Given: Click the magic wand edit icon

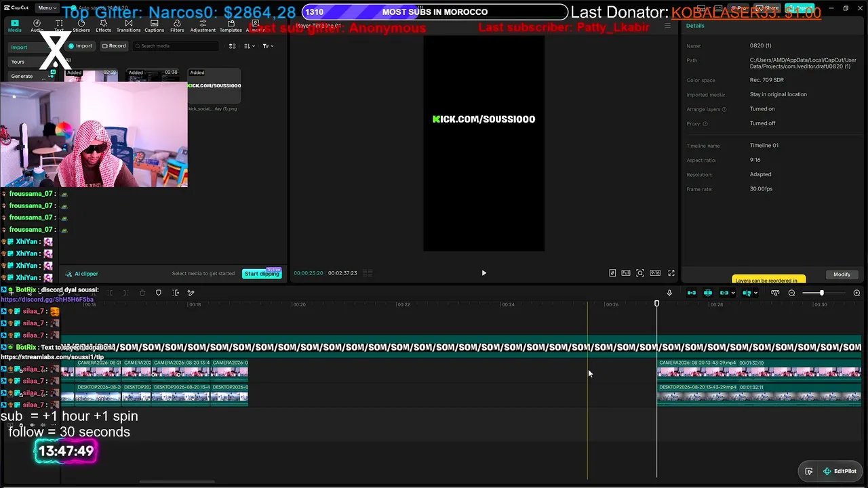Looking at the screenshot, I should 191,293.
